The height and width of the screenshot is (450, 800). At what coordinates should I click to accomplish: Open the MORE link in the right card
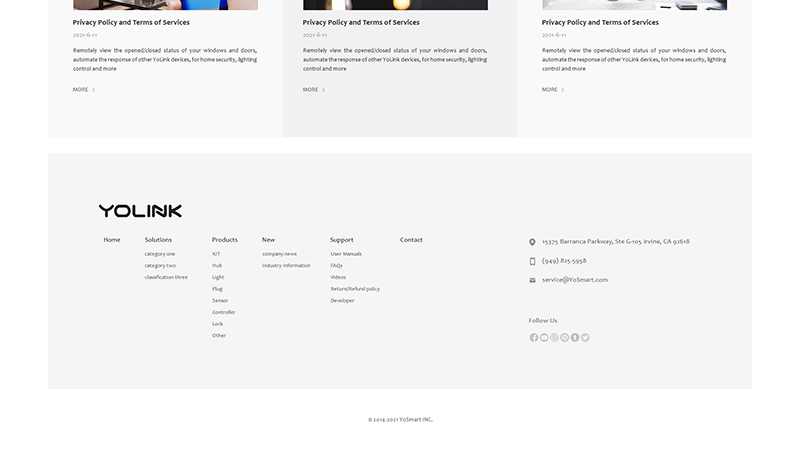549,90
